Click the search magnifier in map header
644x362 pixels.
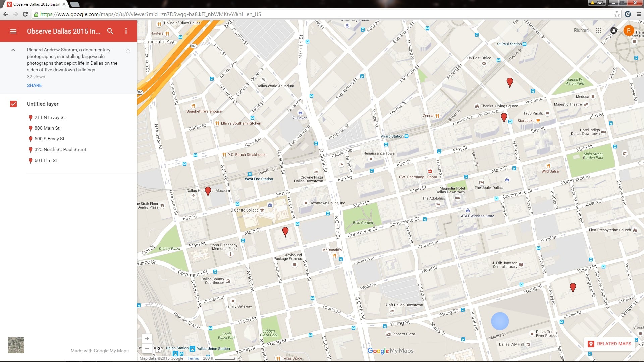(110, 31)
